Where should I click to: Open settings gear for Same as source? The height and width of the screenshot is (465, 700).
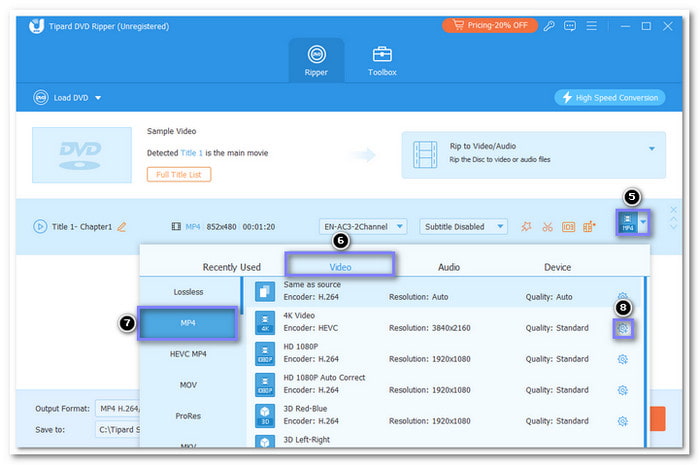623,296
